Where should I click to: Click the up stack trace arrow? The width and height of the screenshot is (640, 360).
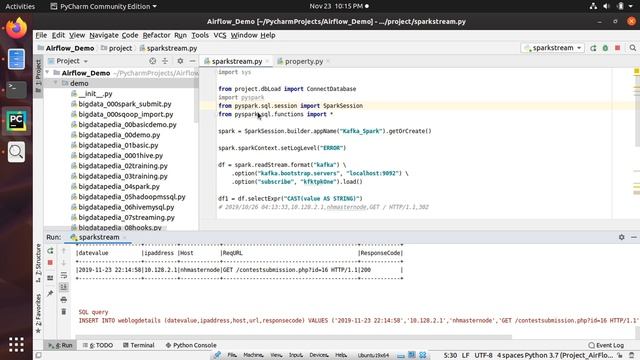coord(64,251)
